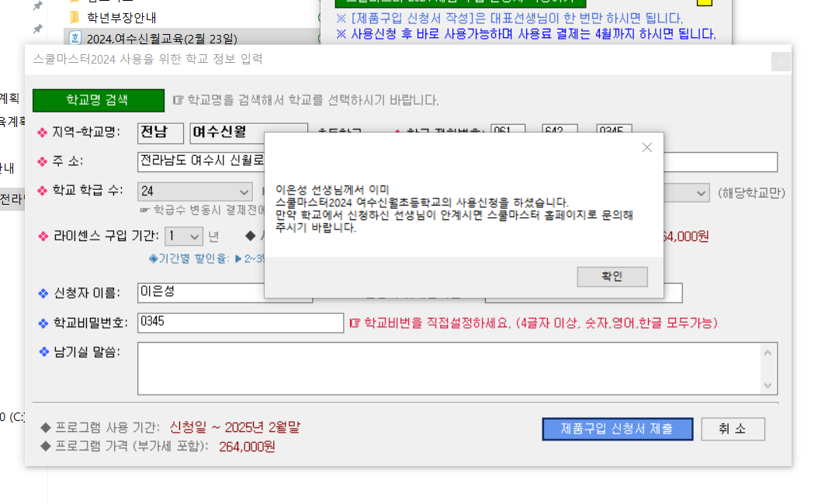Click the 확인 button in the alert
This screenshot has height=504, width=835.
(x=612, y=277)
